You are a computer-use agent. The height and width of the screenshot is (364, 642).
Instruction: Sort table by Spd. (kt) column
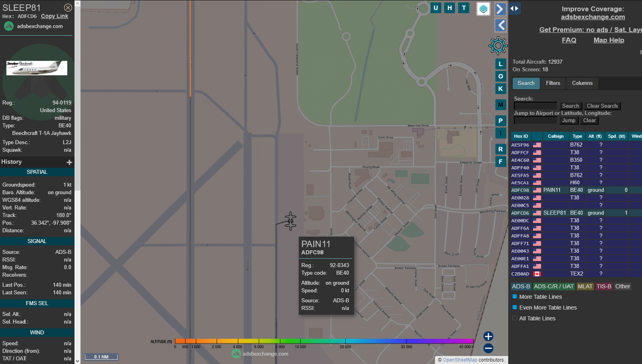point(616,136)
